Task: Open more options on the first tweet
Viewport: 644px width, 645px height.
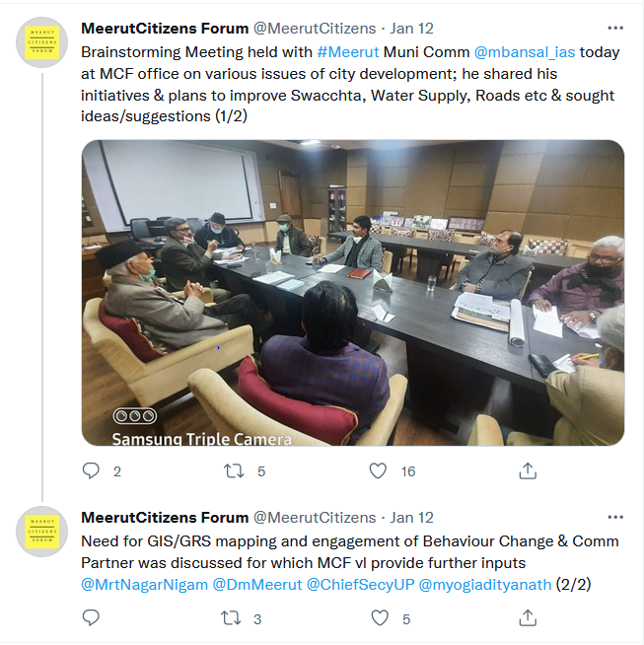Action: [615, 28]
